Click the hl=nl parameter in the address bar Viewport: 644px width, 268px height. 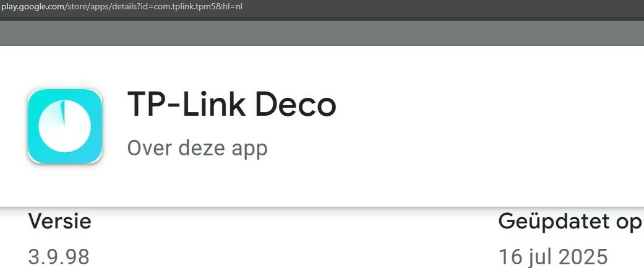[x=235, y=7]
